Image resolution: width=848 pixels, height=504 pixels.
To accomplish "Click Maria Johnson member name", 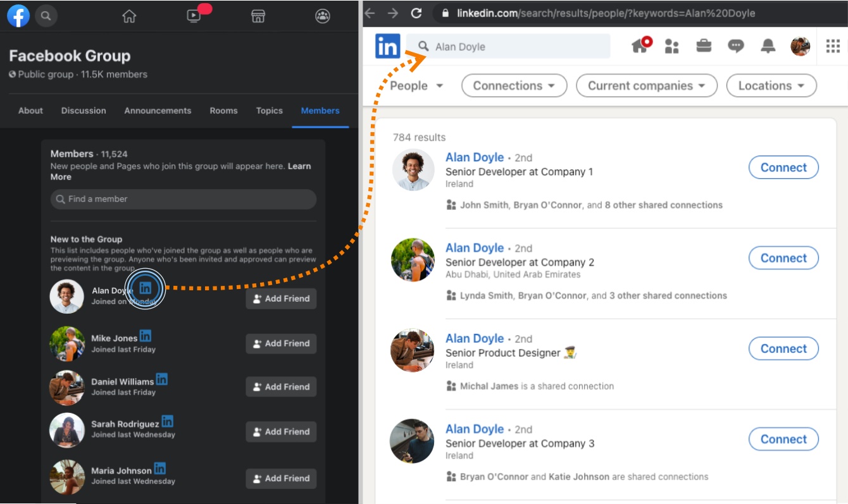I will 122,470.
